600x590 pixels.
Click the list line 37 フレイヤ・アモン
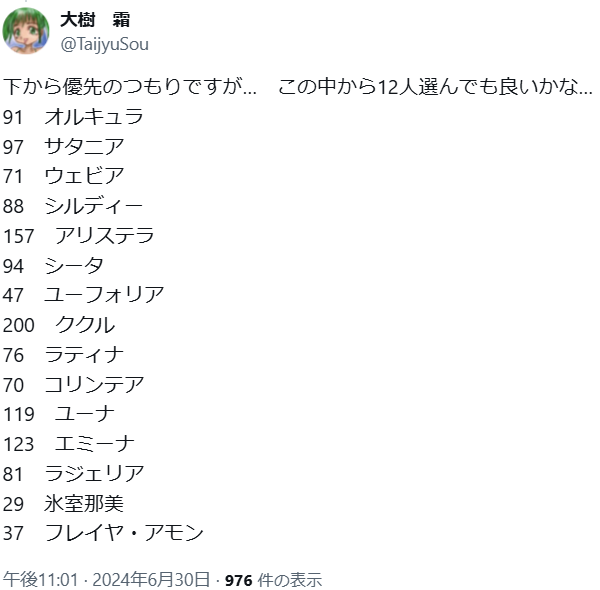click(103, 533)
